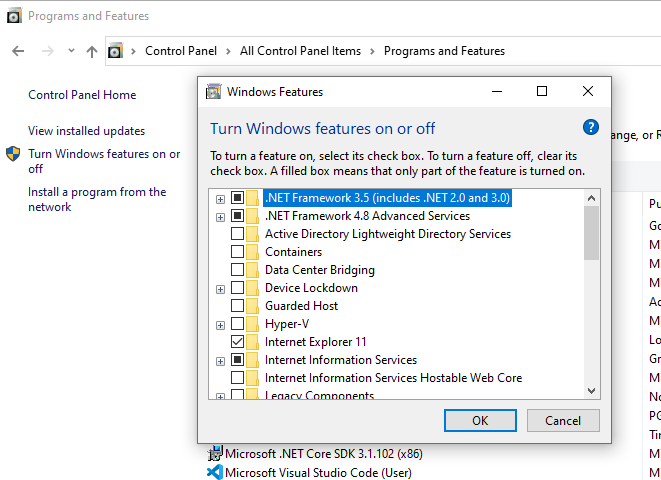This screenshot has height=480, width=661.
Task: Enable the Containers feature checkbox
Action: 237,252
